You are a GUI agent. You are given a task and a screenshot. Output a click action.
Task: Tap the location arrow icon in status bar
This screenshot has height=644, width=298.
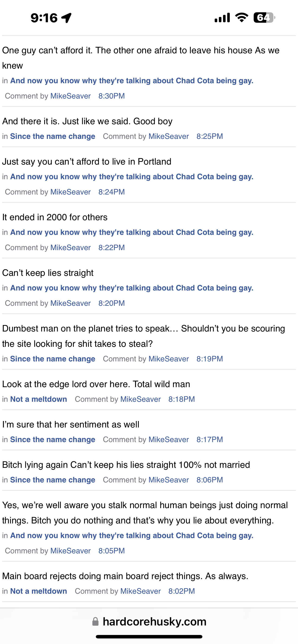67,18
